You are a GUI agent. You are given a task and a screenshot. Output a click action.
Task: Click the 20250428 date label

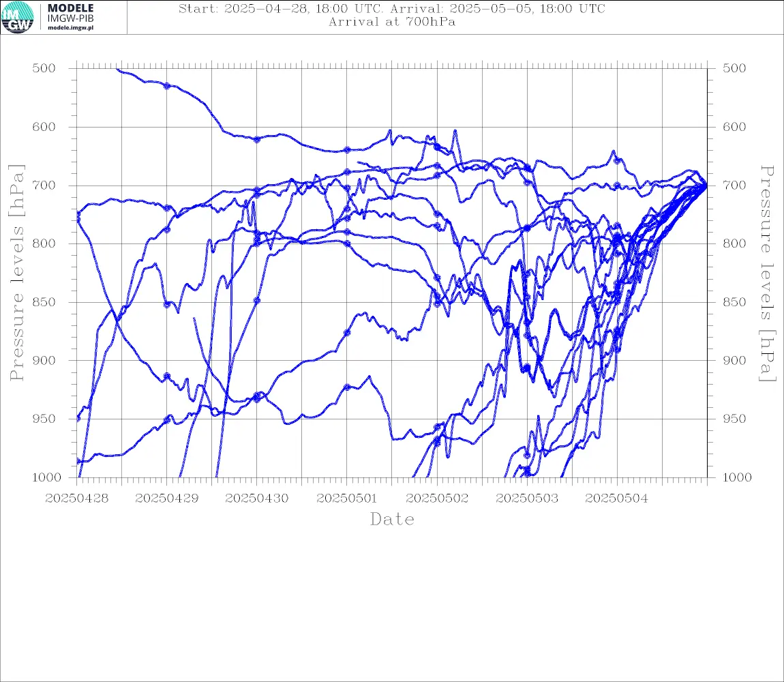point(76,499)
